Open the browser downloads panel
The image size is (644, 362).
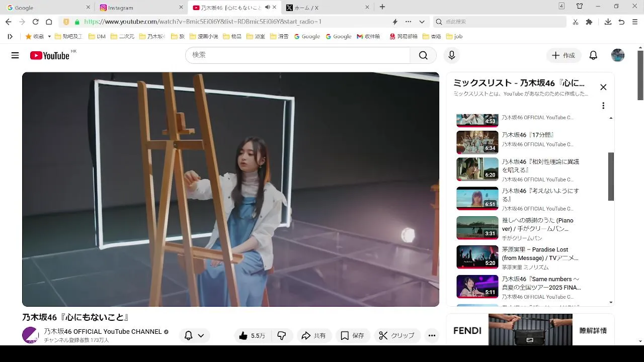(608, 22)
